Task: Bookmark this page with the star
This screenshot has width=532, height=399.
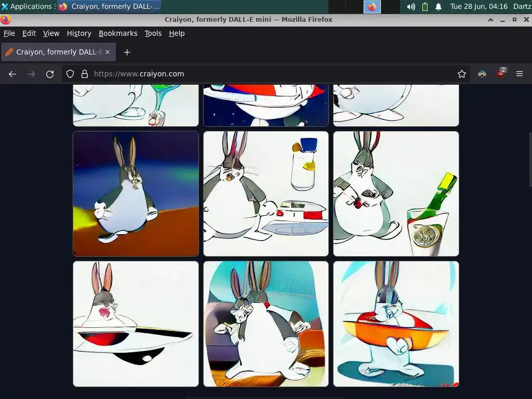Action: [462, 74]
